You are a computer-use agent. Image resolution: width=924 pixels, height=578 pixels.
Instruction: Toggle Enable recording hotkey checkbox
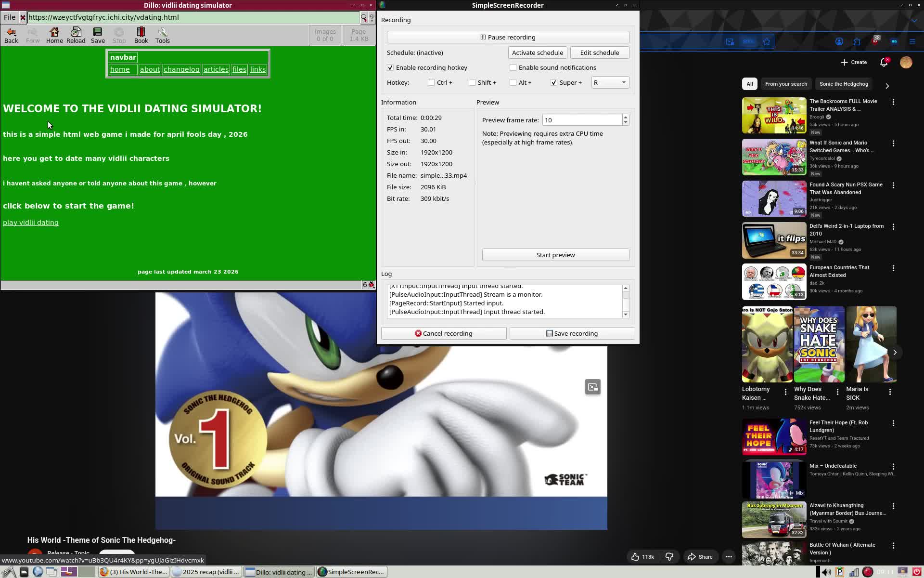[390, 67]
